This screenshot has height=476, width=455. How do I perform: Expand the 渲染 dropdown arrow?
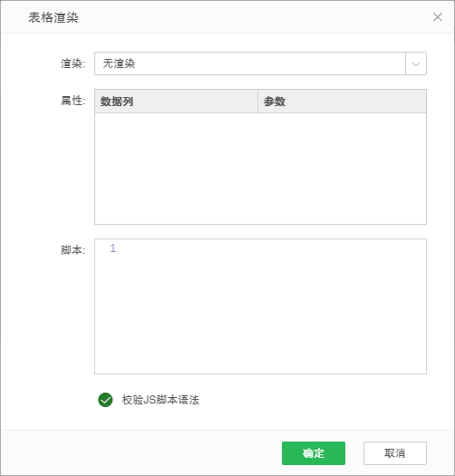[x=416, y=63]
